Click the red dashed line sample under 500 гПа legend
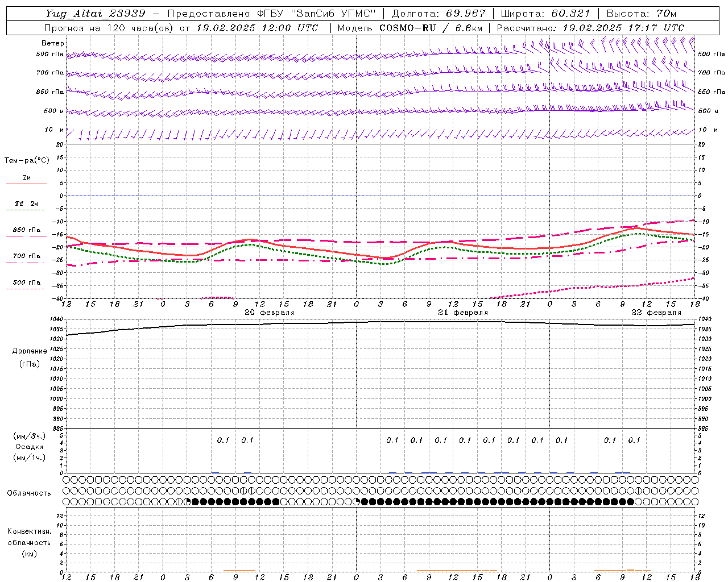This screenshot has width=728, height=582. [26, 289]
